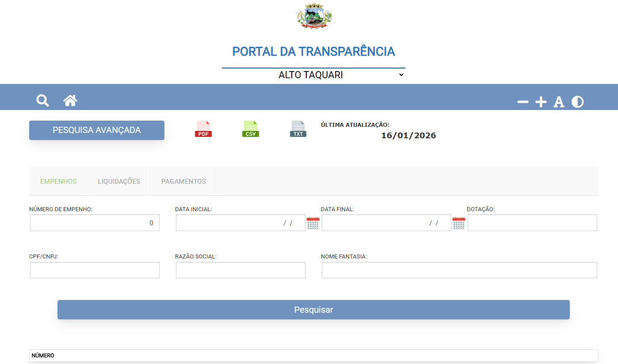This screenshot has height=364, width=618.
Task: Switch to the Liquidações tab
Action: pyautogui.click(x=119, y=182)
